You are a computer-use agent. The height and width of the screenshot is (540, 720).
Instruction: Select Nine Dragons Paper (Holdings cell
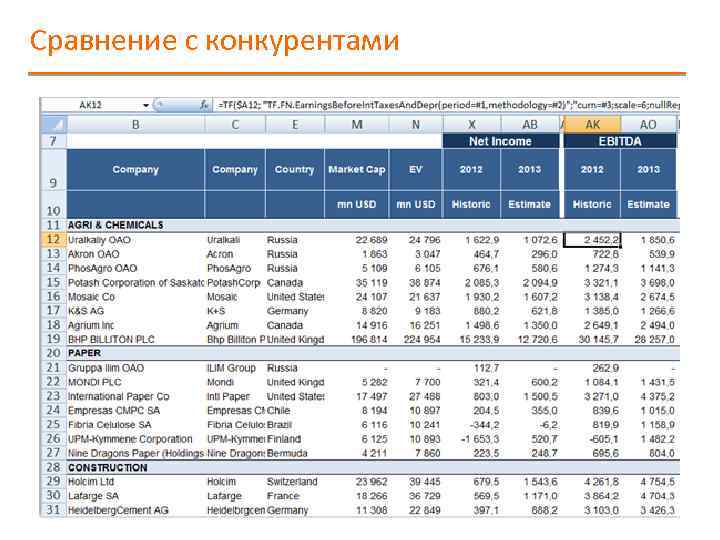point(136,453)
